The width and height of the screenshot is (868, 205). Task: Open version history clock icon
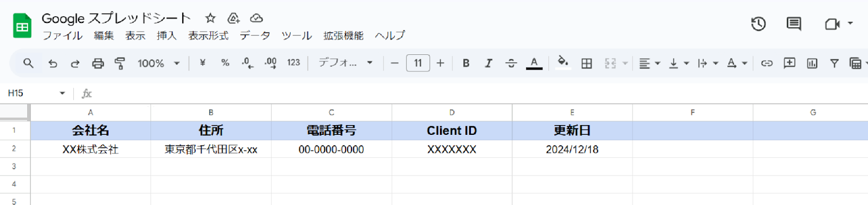[758, 24]
